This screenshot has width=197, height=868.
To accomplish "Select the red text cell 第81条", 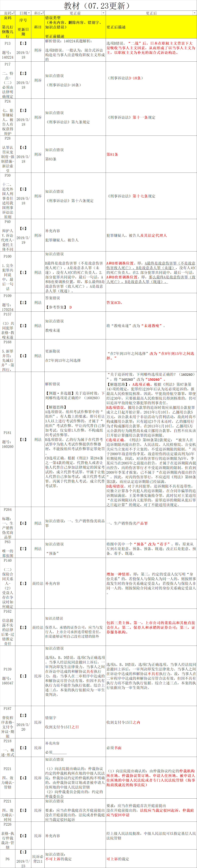I will [x=151, y=154].
